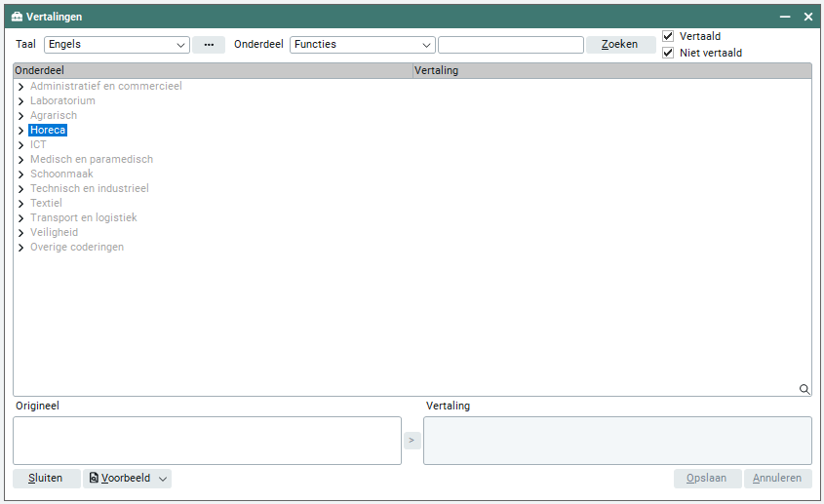Click the Opslaan button
Viewport: 824px width, 504px height.
pyautogui.click(x=707, y=479)
